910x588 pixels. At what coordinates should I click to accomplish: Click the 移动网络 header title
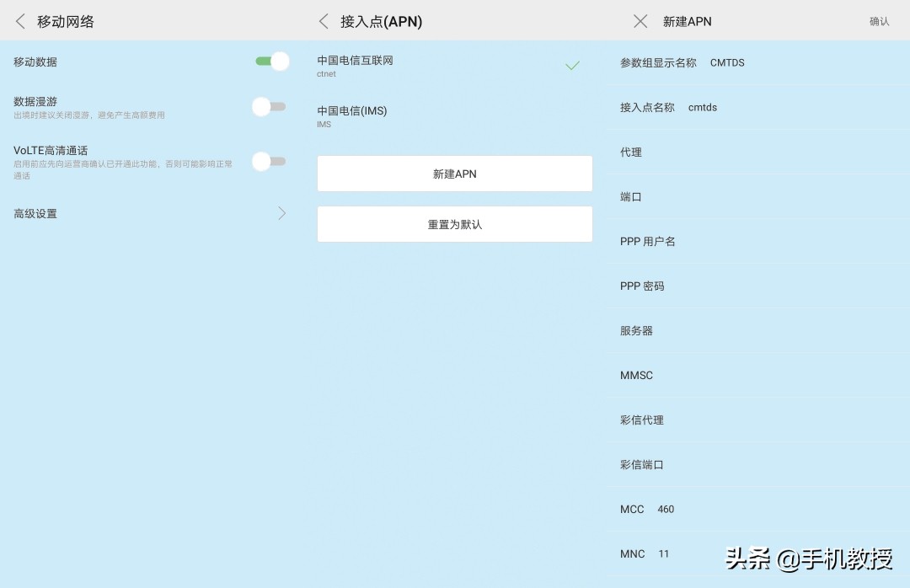tap(66, 21)
